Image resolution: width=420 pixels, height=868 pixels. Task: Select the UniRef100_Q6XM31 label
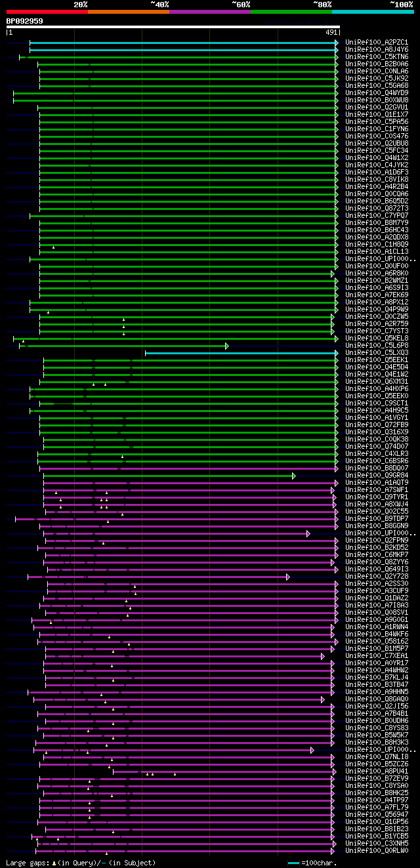coord(377,381)
